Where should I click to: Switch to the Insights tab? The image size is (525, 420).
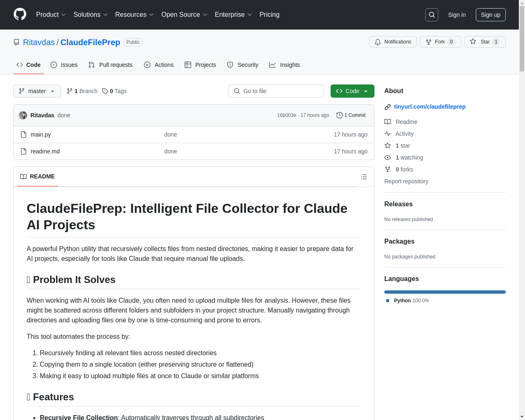285,65
